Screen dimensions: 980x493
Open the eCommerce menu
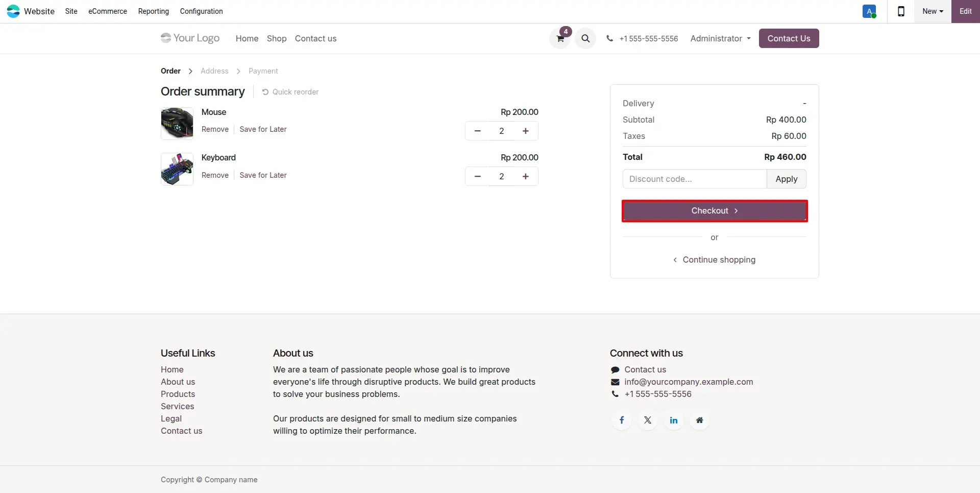tap(108, 11)
